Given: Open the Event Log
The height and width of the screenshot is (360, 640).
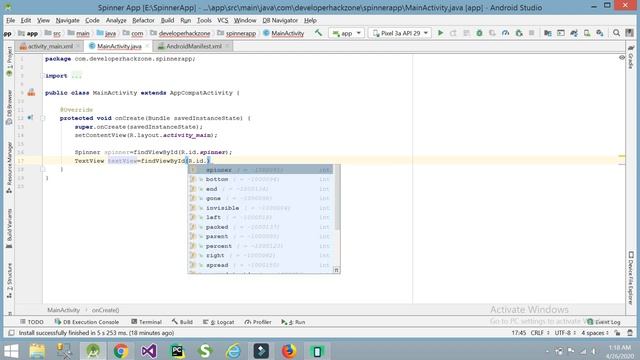Looking at the screenshot, I should click(604, 322).
